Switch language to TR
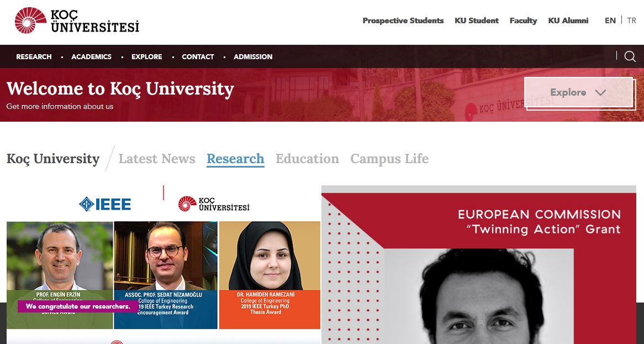Viewport: 644px width, 344px height. (x=632, y=20)
